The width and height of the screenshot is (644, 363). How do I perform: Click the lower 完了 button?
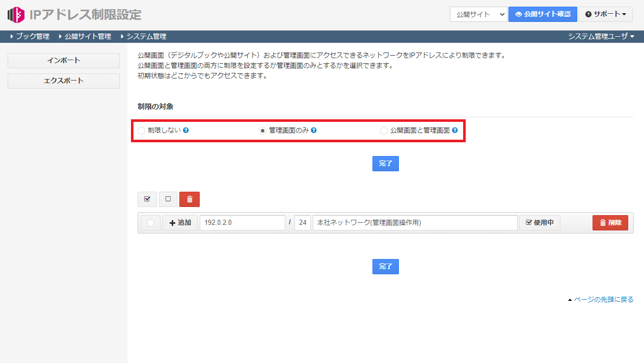point(386,267)
